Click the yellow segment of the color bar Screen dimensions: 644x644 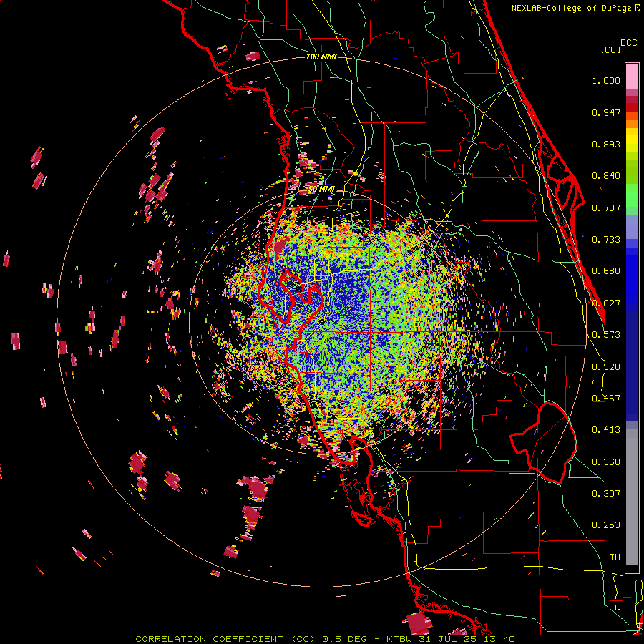point(632,141)
